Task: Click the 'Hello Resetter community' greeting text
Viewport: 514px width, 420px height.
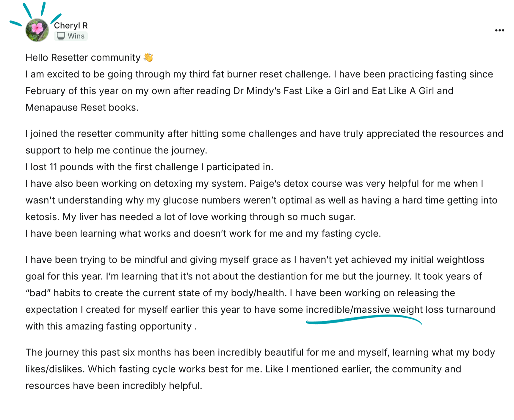Action: pos(83,57)
